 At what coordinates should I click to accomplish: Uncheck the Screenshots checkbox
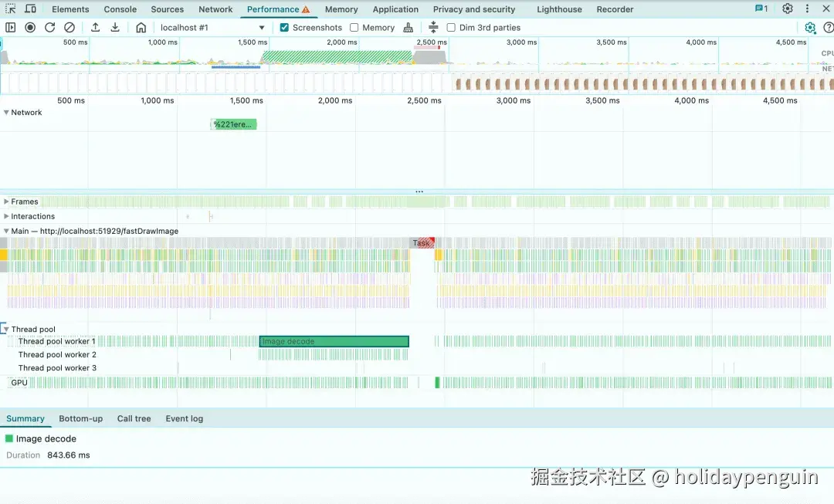284,27
